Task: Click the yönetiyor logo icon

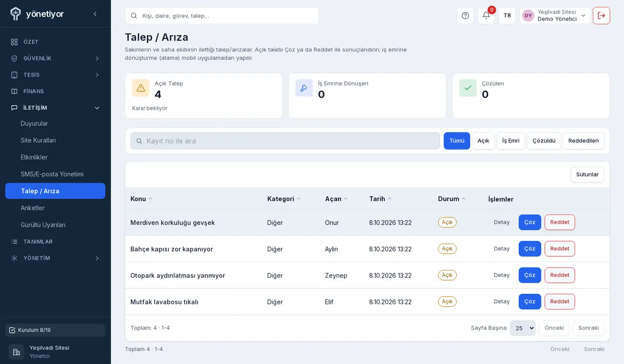Action: [x=15, y=14]
